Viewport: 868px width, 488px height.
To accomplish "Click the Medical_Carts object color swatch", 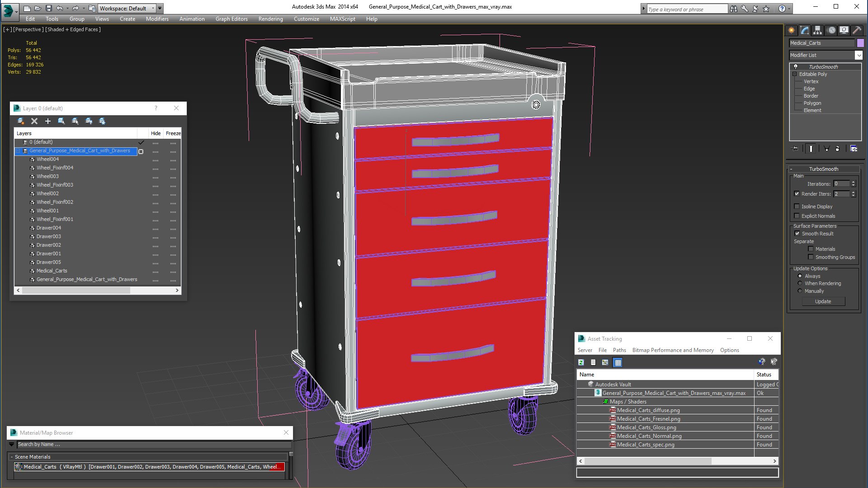I will pyautogui.click(x=860, y=43).
